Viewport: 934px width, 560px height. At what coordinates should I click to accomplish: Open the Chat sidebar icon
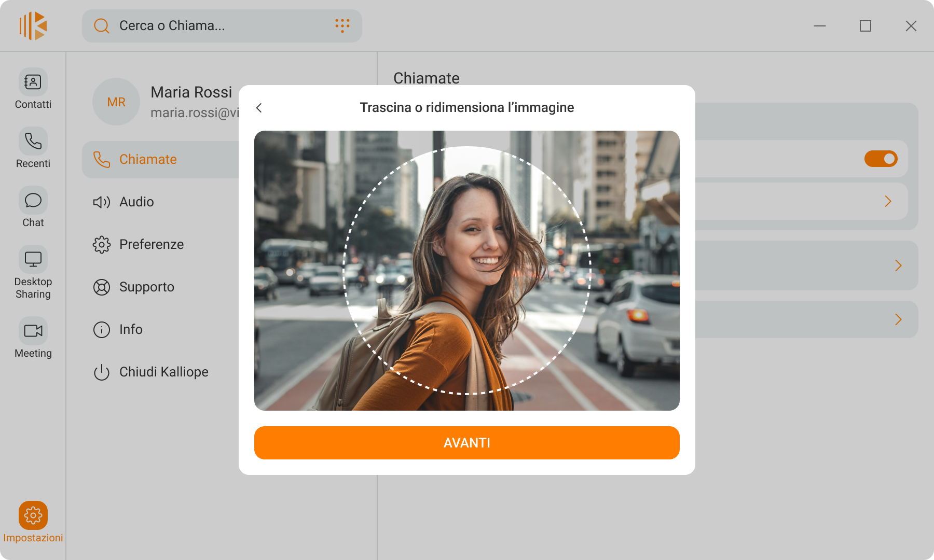(33, 201)
